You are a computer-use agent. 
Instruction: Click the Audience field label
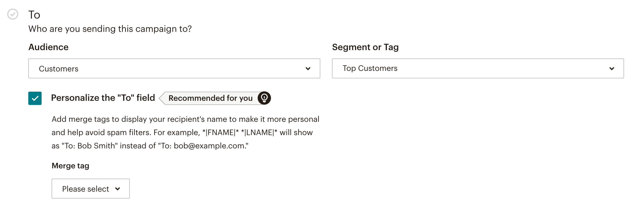tap(49, 47)
